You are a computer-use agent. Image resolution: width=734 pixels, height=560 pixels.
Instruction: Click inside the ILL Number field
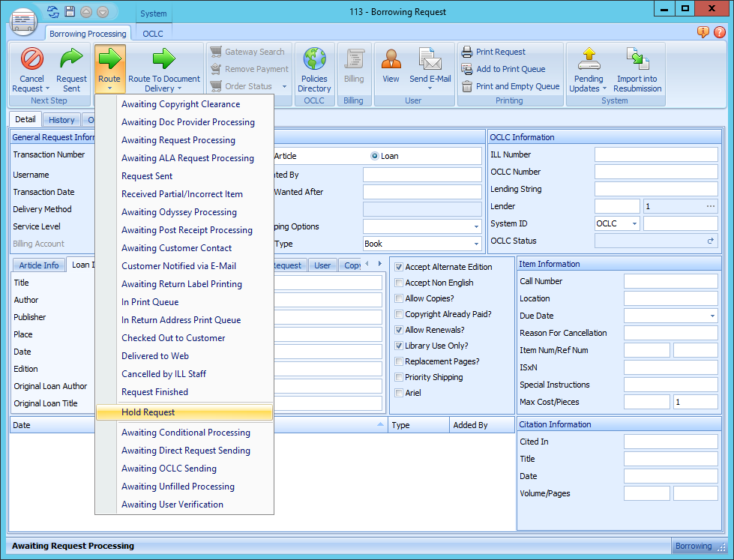[x=656, y=154]
